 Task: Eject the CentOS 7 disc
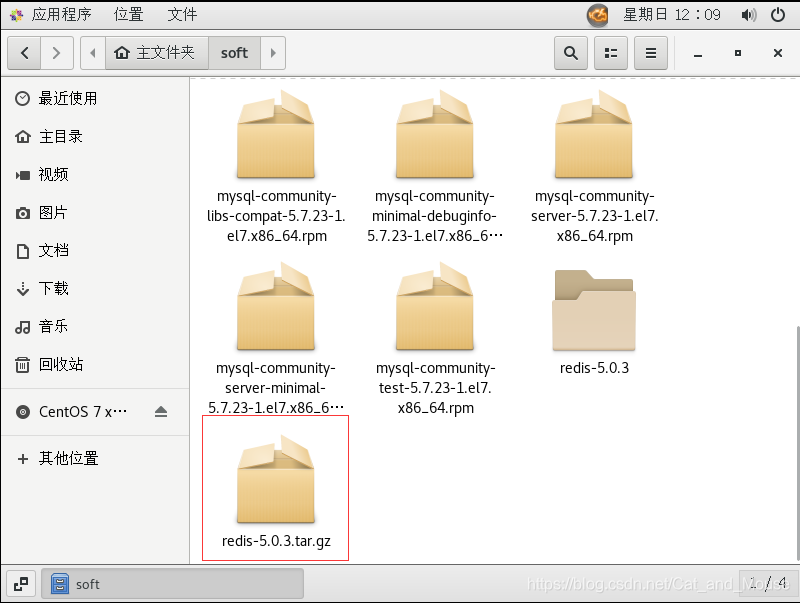click(161, 412)
